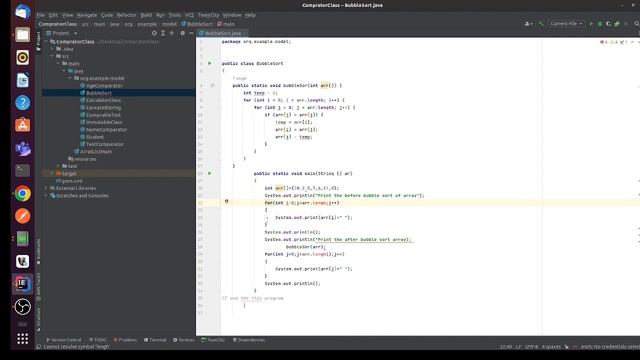
Task: Select NameComparator class in tree
Action: [x=107, y=130]
